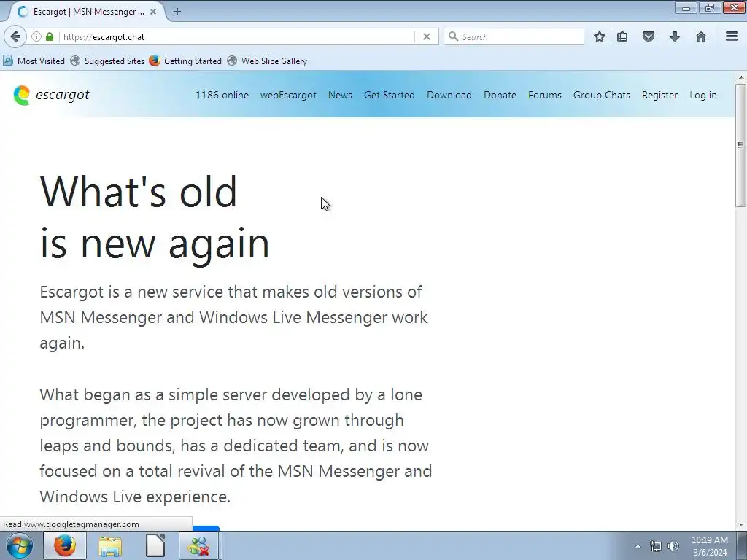Select the Escargot | MSN Messenger tab
This screenshot has width=747, height=560.
(88, 12)
